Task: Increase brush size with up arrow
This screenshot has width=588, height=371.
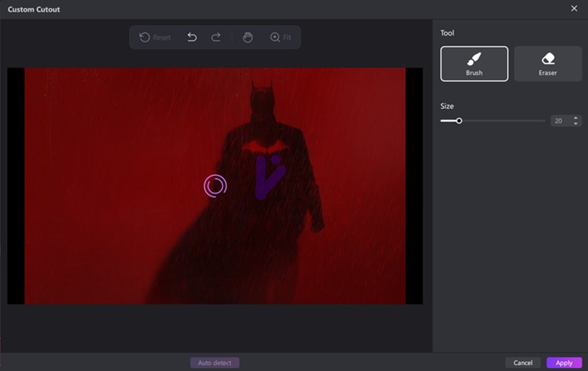Action: 575,118
